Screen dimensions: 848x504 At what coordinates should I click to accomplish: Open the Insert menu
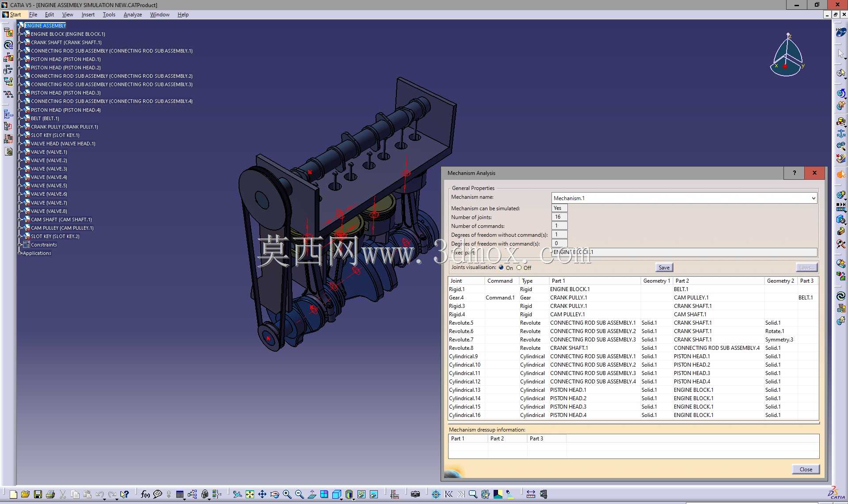click(88, 15)
